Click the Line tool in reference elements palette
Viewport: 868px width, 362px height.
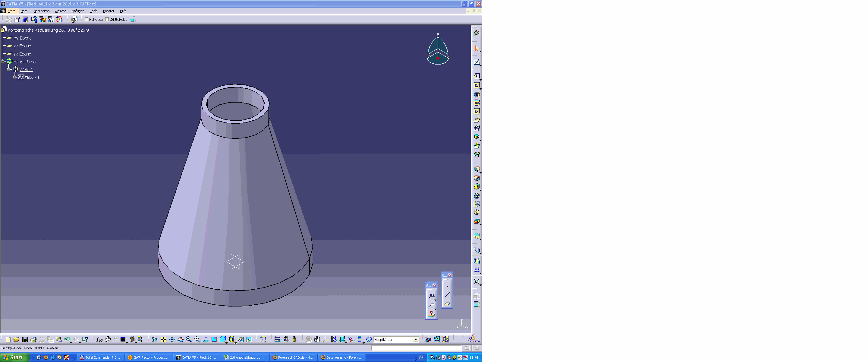coord(447,295)
